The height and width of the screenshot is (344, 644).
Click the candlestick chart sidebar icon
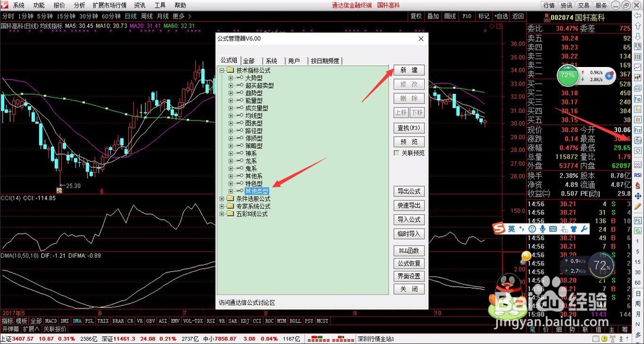638,77
